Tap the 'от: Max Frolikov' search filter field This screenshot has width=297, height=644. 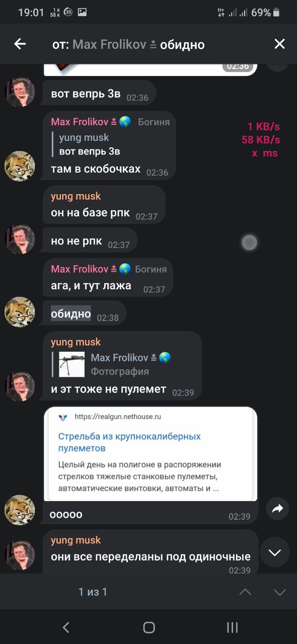tap(128, 44)
